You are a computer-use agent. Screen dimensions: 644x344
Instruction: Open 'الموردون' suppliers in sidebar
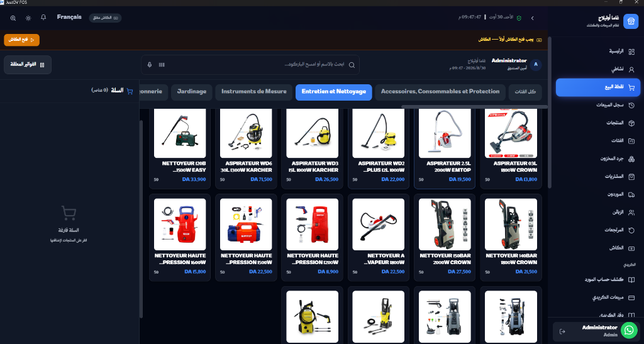pos(598,194)
